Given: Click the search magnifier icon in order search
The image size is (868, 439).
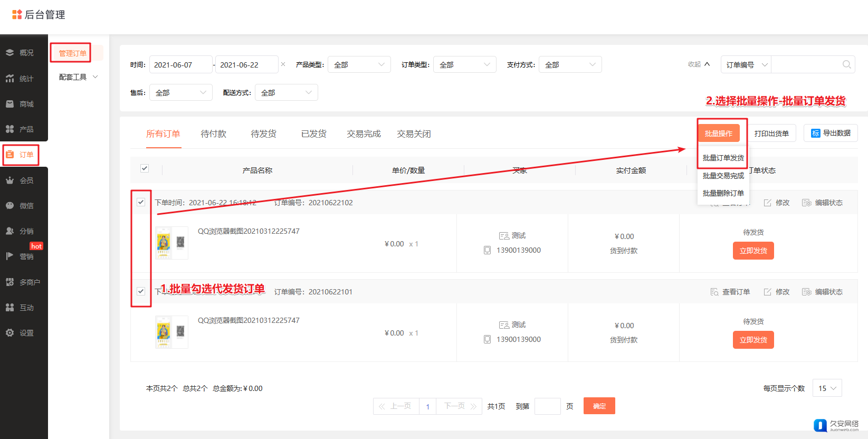Looking at the screenshot, I should pyautogui.click(x=846, y=65).
